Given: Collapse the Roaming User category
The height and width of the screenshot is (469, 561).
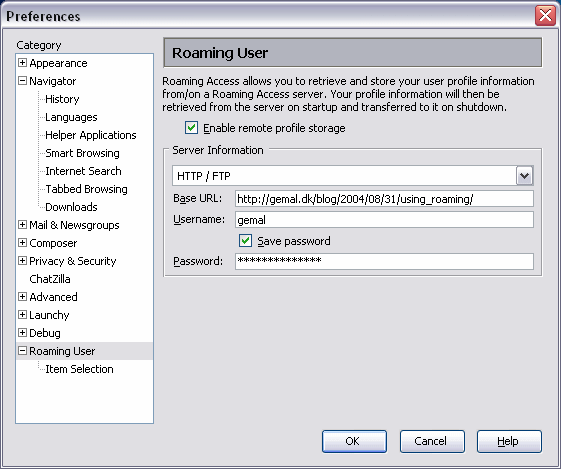Looking at the screenshot, I should [x=22, y=351].
